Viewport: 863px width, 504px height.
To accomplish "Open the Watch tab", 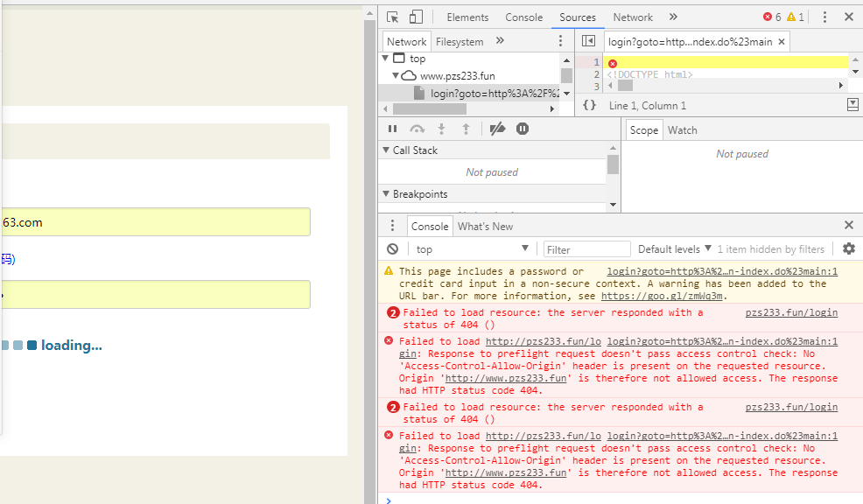I will 682,130.
